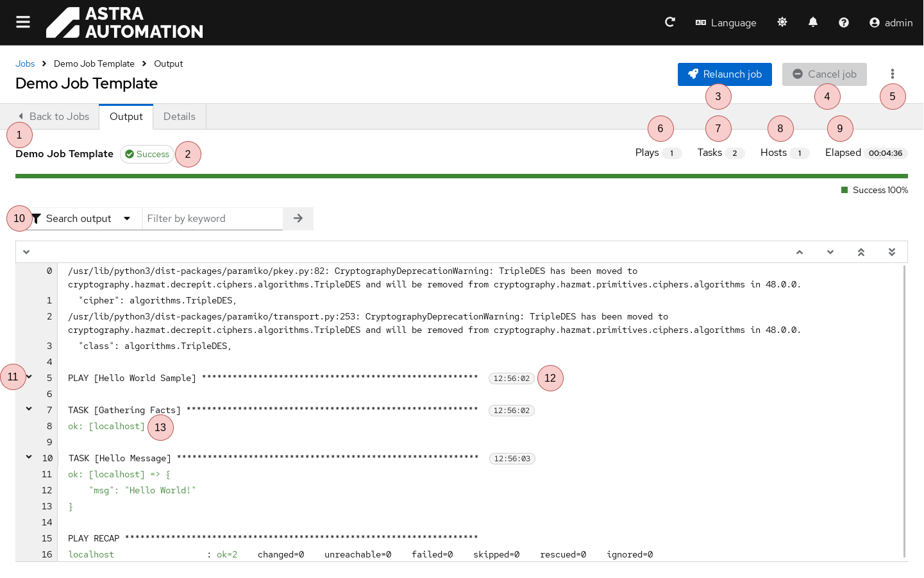Switch to the Details tab
The image size is (924, 578).
pyautogui.click(x=180, y=117)
